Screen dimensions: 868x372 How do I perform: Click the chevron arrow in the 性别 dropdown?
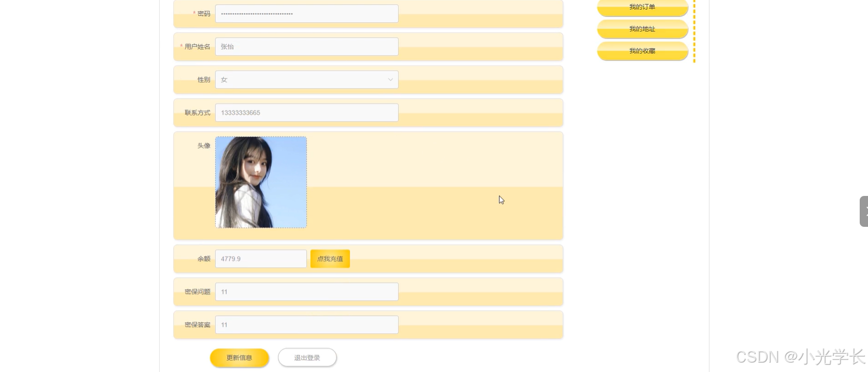[390, 79]
